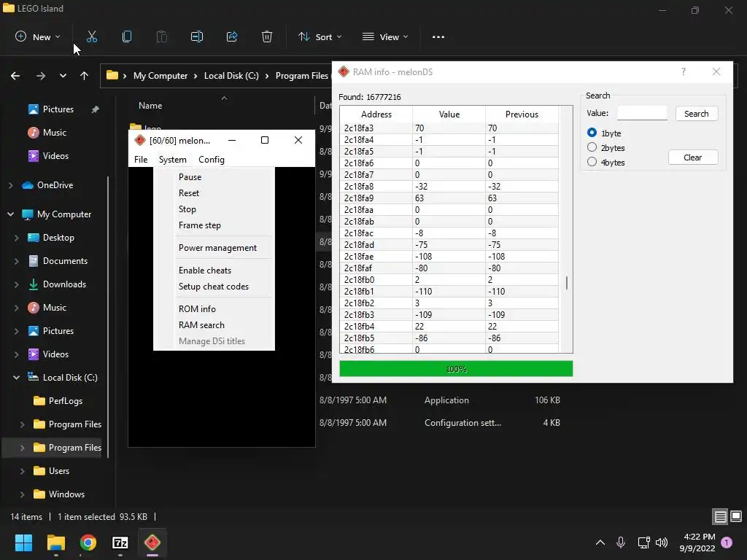
Task: Expand the Windows folder tree node
Action: point(22,494)
